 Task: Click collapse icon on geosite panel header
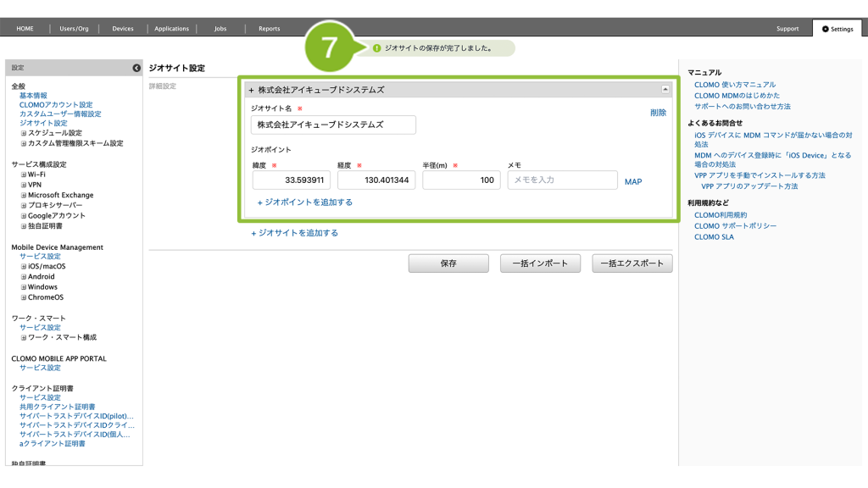coord(665,89)
